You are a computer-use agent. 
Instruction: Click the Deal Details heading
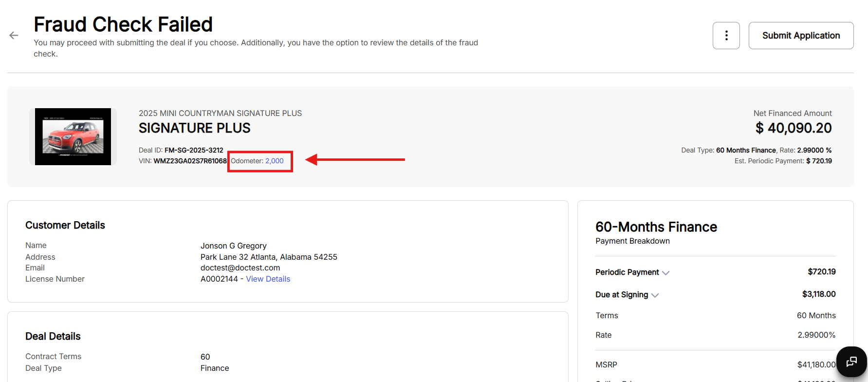[53, 336]
